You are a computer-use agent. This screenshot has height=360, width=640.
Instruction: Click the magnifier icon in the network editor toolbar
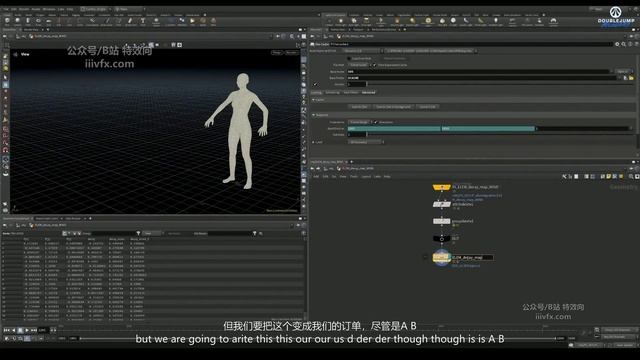point(631,176)
